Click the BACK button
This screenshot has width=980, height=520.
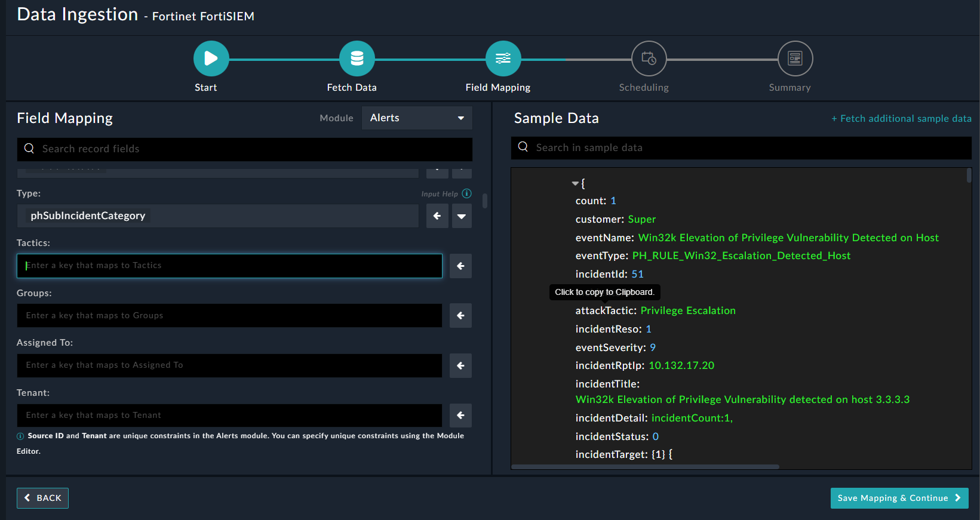[x=42, y=498]
